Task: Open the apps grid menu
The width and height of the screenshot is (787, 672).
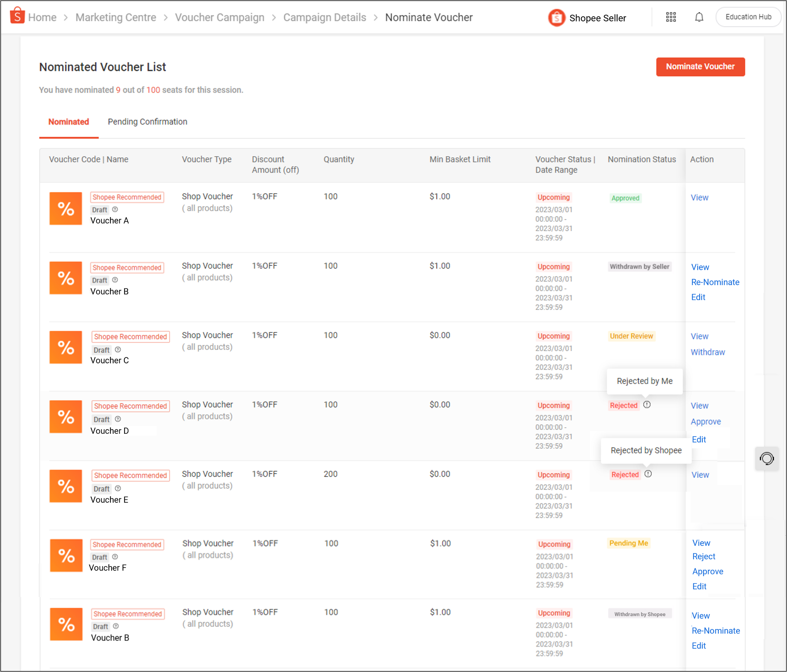Action: tap(671, 17)
